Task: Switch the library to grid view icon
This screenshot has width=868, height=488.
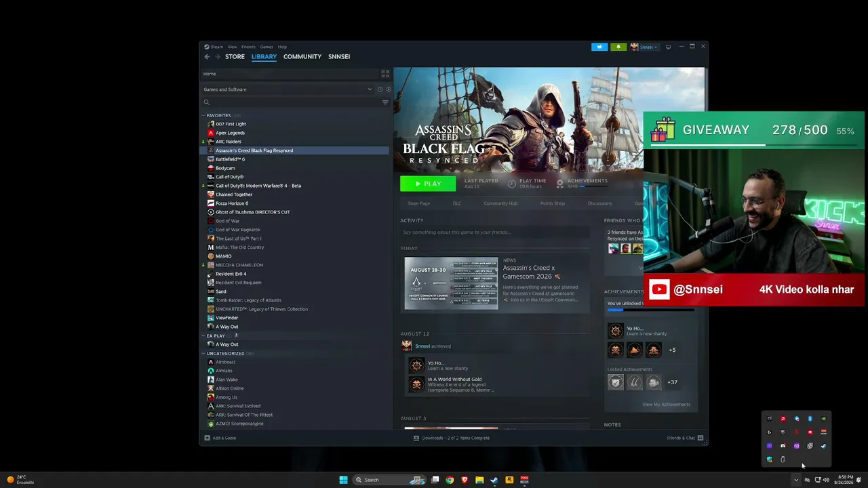Action: (x=385, y=73)
